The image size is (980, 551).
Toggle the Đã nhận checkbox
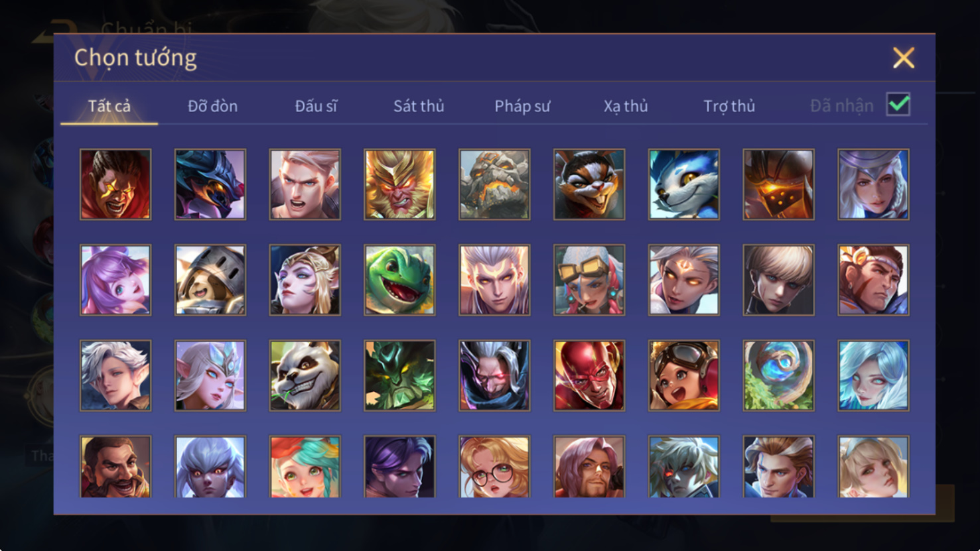tap(898, 105)
